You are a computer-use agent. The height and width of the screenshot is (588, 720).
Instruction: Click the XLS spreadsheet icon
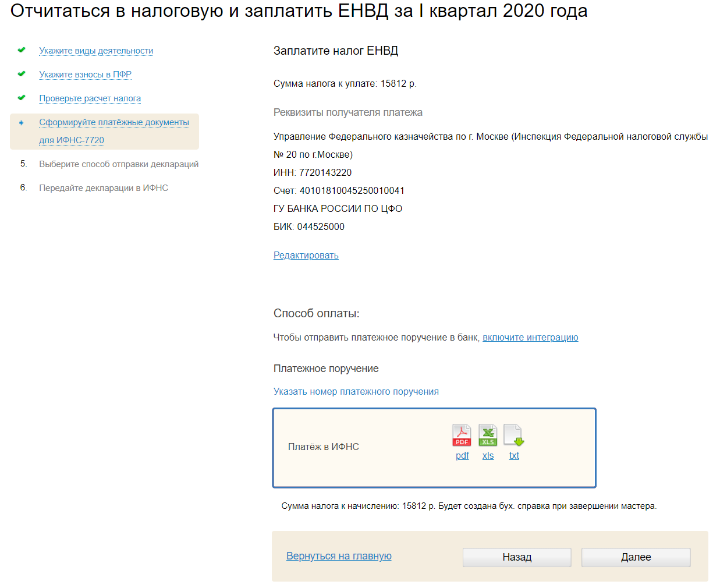(488, 435)
